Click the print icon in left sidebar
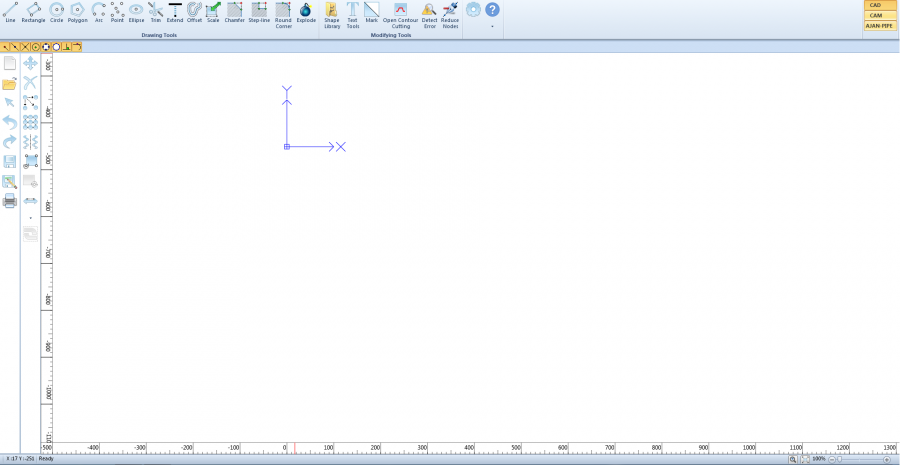Image resolution: width=900 pixels, height=465 pixels. pos(9,201)
